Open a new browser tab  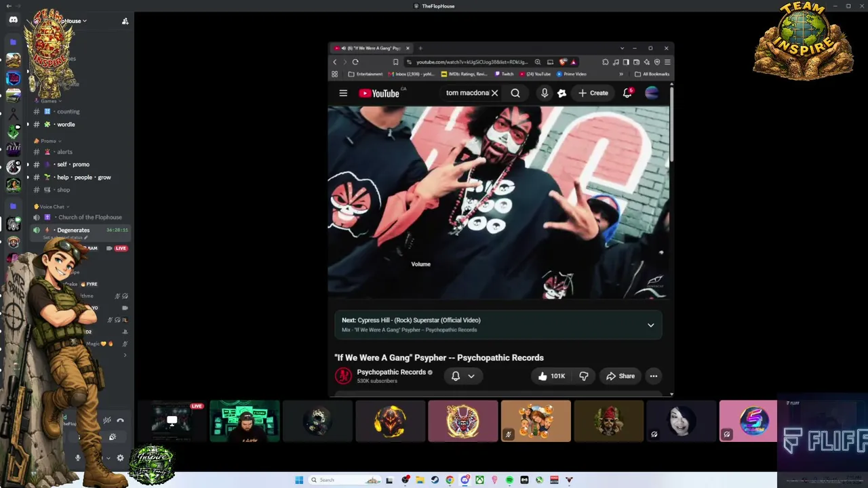(x=420, y=48)
